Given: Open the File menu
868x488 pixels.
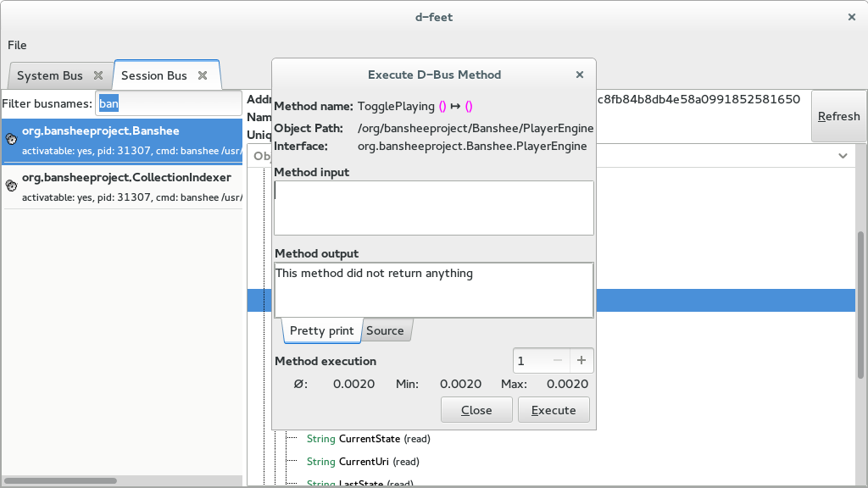Looking at the screenshot, I should (x=17, y=45).
